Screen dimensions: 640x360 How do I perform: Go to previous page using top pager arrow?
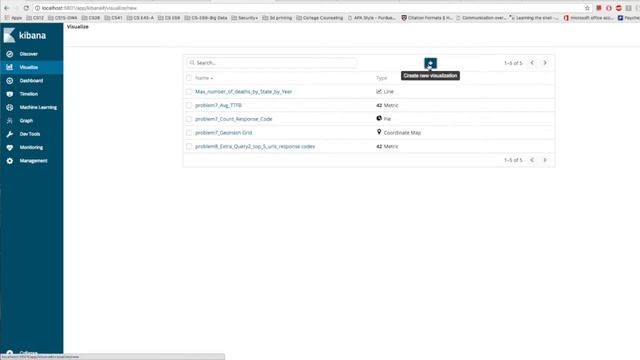(532, 63)
